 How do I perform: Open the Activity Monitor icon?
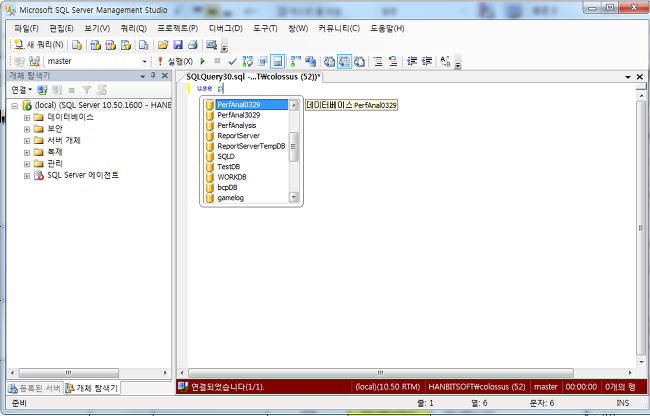click(x=211, y=45)
